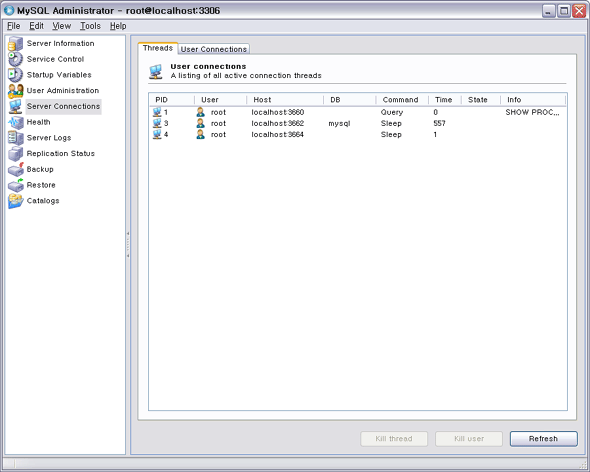590x472 pixels.
Task: Open the File menu
Action: point(14,26)
